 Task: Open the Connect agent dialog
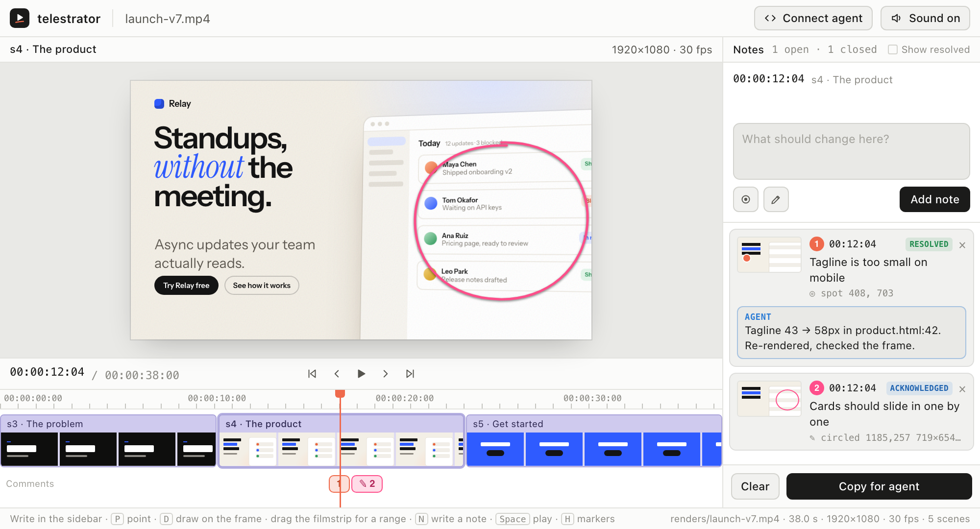coord(813,19)
